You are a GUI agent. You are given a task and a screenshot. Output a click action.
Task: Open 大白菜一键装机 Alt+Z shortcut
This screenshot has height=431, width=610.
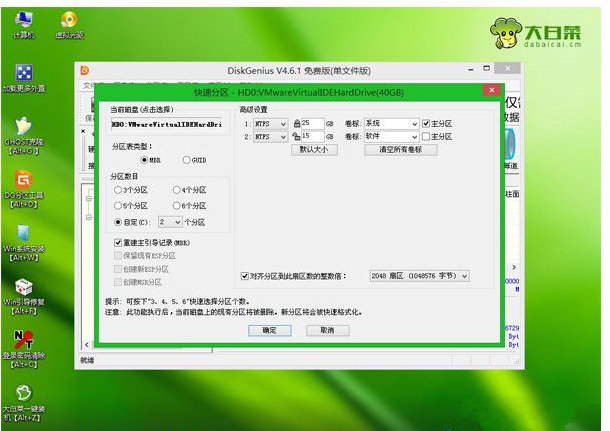click(24, 403)
